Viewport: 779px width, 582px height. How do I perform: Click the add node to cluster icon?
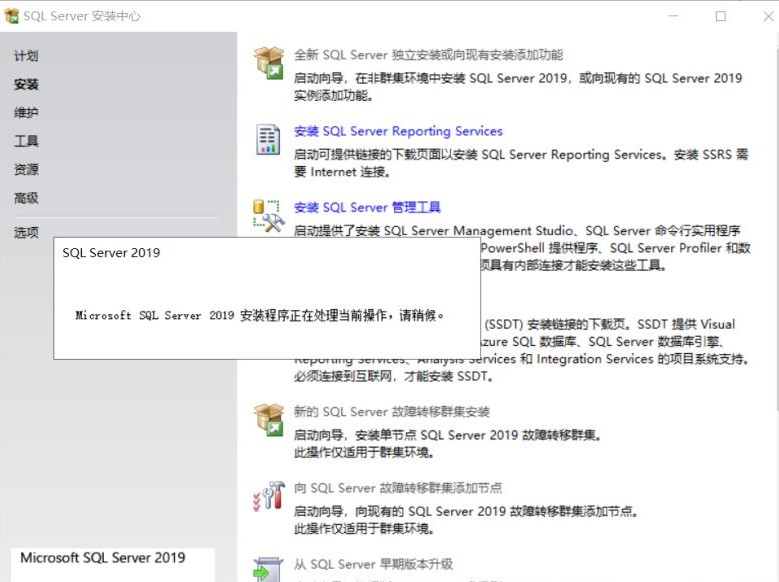click(x=268, y=495)
